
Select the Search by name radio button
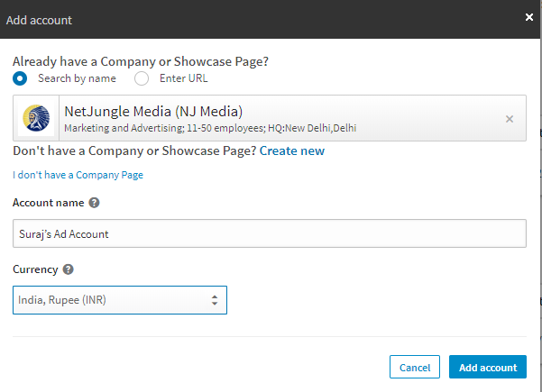pos(20,78)
